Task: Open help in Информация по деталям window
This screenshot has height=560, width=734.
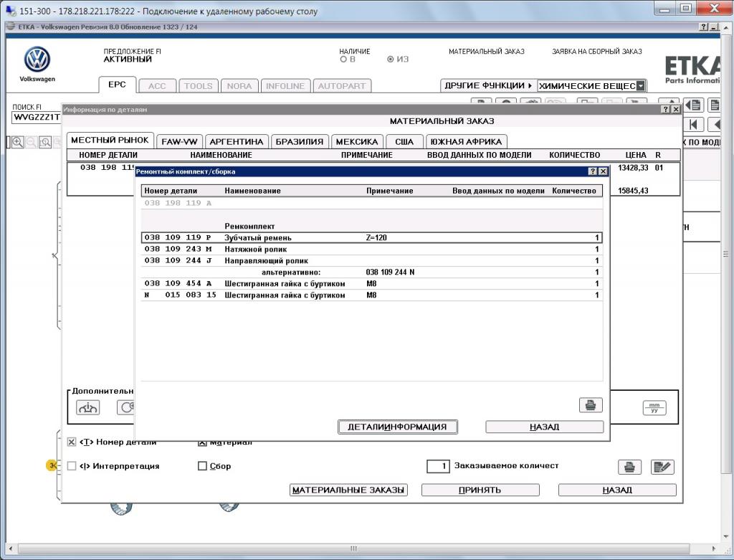Action: pyautogui.click(x=666, y=109)
